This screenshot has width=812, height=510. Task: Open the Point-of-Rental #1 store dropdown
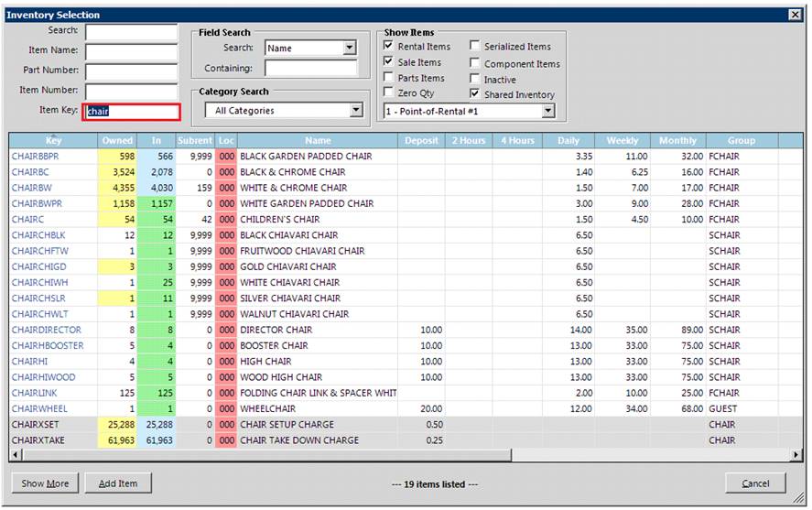(547, 111)
